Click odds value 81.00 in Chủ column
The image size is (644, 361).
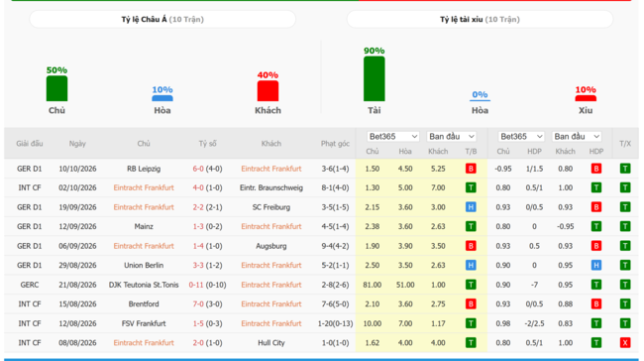(x=373, y=285)
